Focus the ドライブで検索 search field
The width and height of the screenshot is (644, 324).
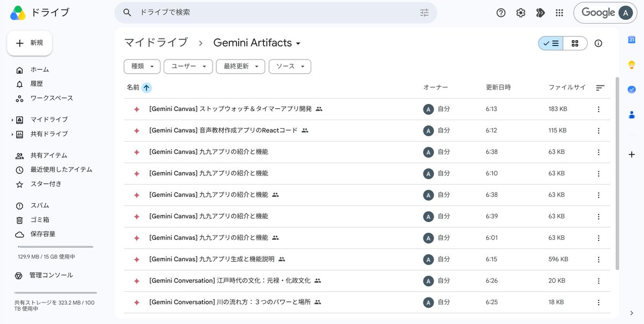point(276,12)
